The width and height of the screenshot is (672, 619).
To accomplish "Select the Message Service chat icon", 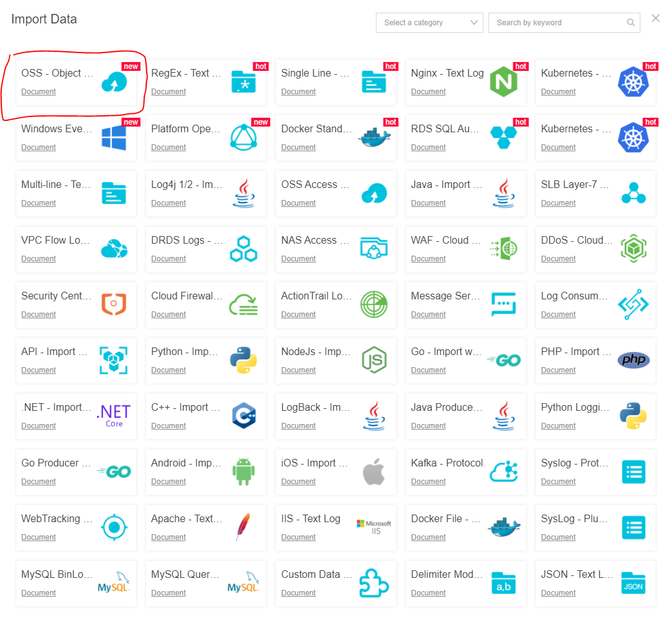I will click(x=504, y=304).
